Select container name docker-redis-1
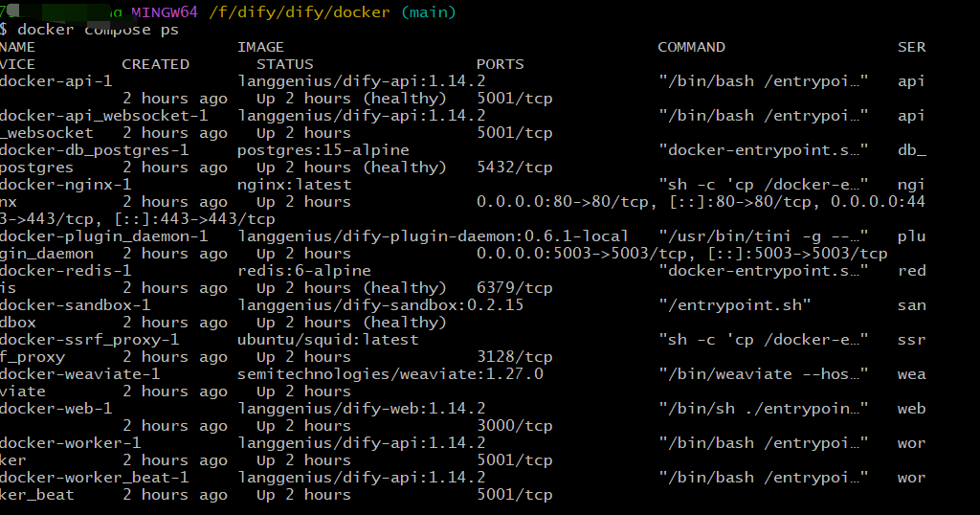This screenshot has width=980, height=515. point(66,271)
